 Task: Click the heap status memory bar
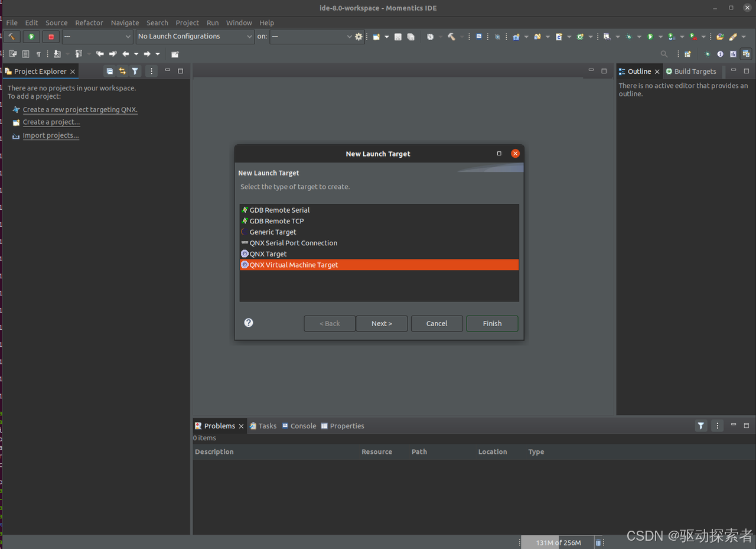tap(558, 542)
